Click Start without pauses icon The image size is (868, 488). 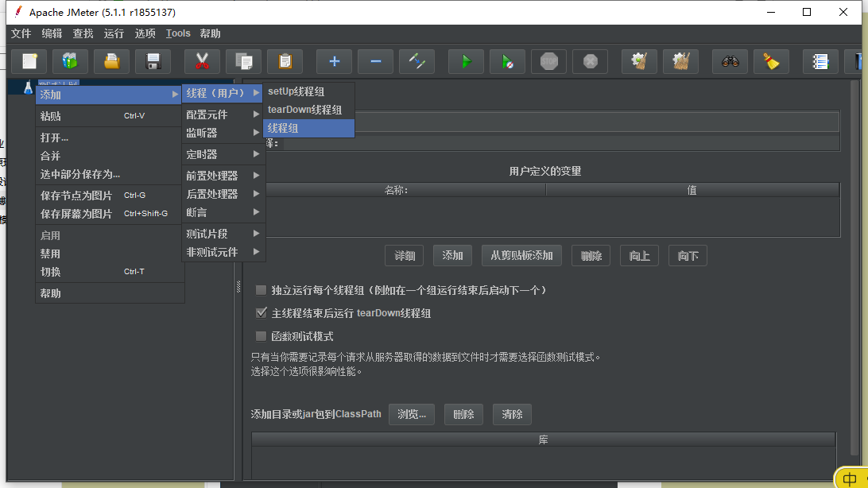tap(507, 61)
